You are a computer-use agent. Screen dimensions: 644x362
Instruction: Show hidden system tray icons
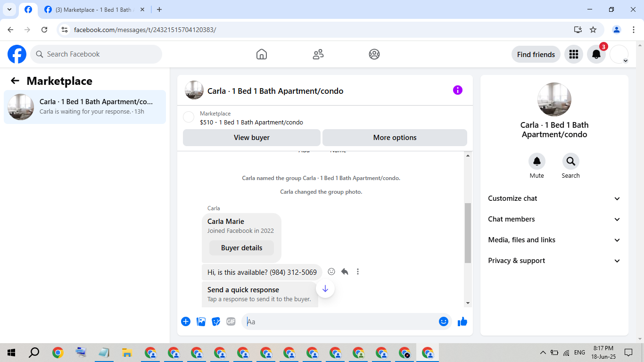543,353
